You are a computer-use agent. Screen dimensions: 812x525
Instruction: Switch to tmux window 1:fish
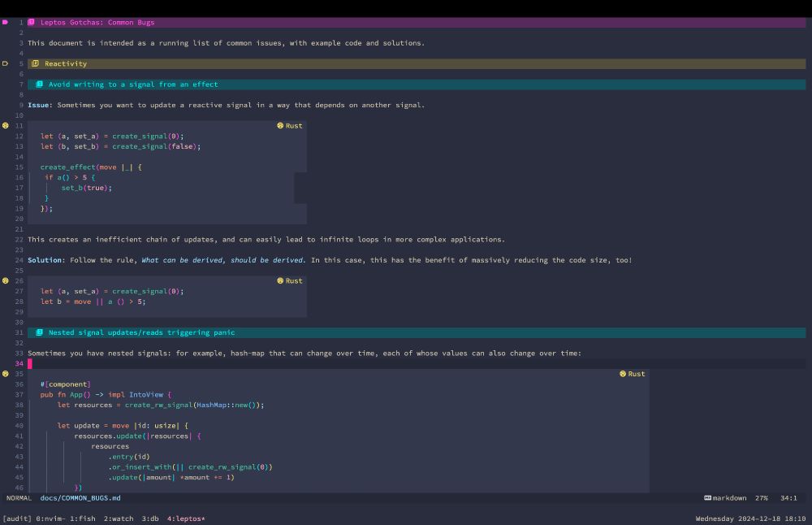pos(82,518)
